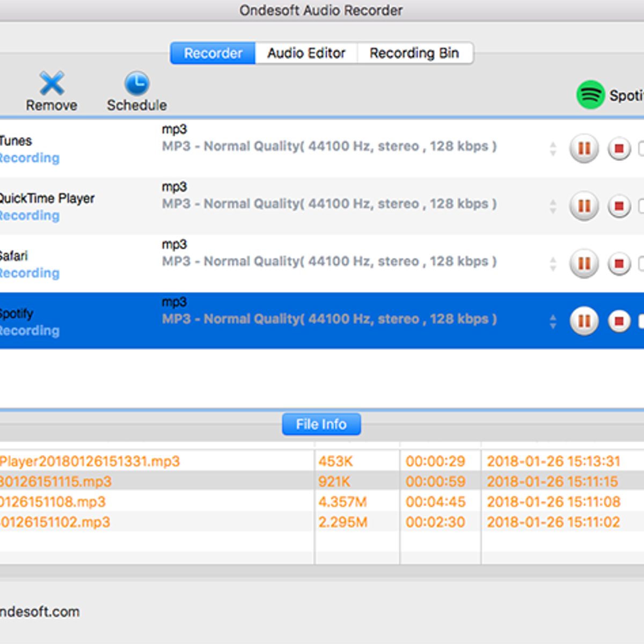This screenshot has width=644, height=644.
Task: Pause the Safari recording
Action: click(584, 263)
